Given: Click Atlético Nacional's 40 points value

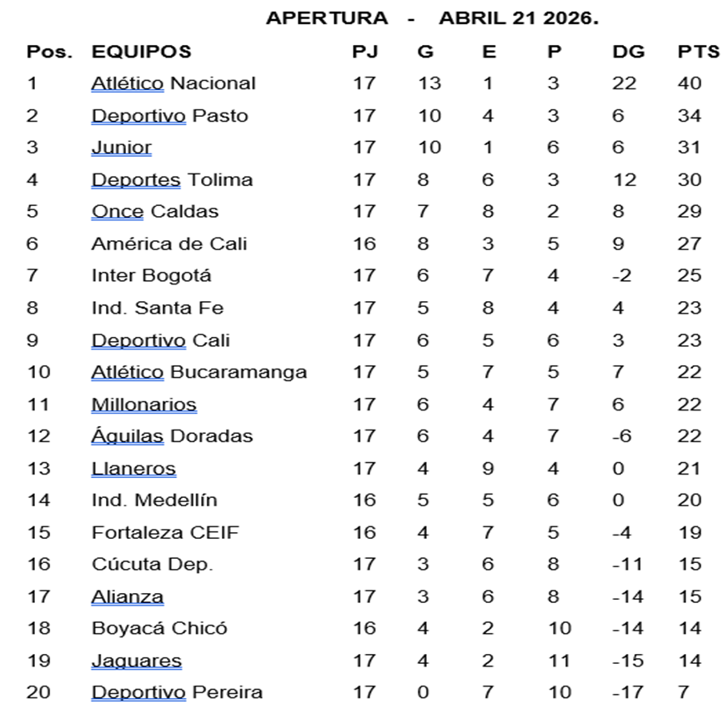Looking at the screenshot, I should (x=690, y=83).
